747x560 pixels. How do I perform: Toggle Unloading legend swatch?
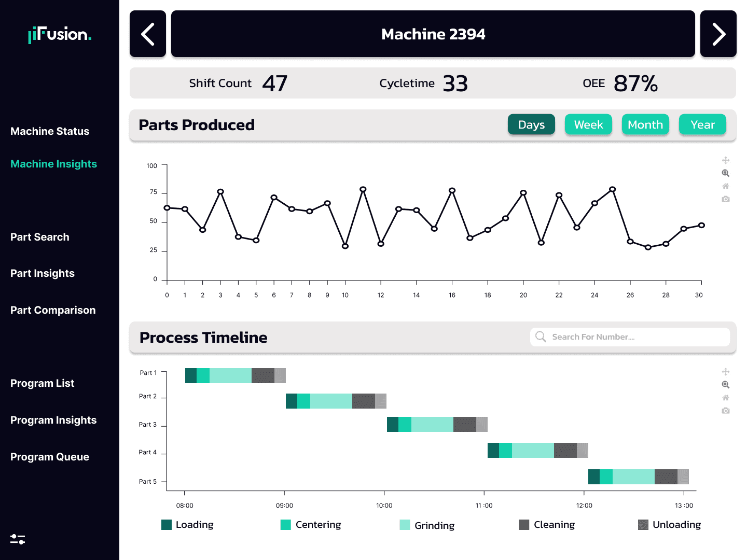[x=643, y=525]
